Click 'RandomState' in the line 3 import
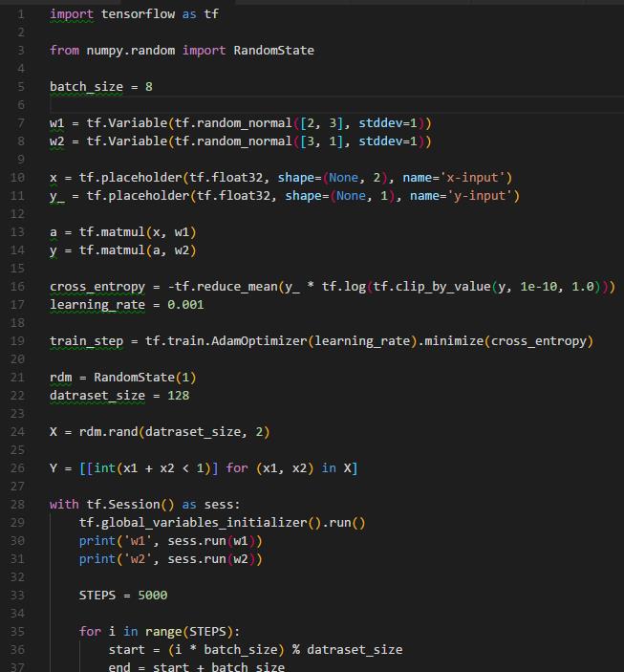 click(x=273, y=50)
